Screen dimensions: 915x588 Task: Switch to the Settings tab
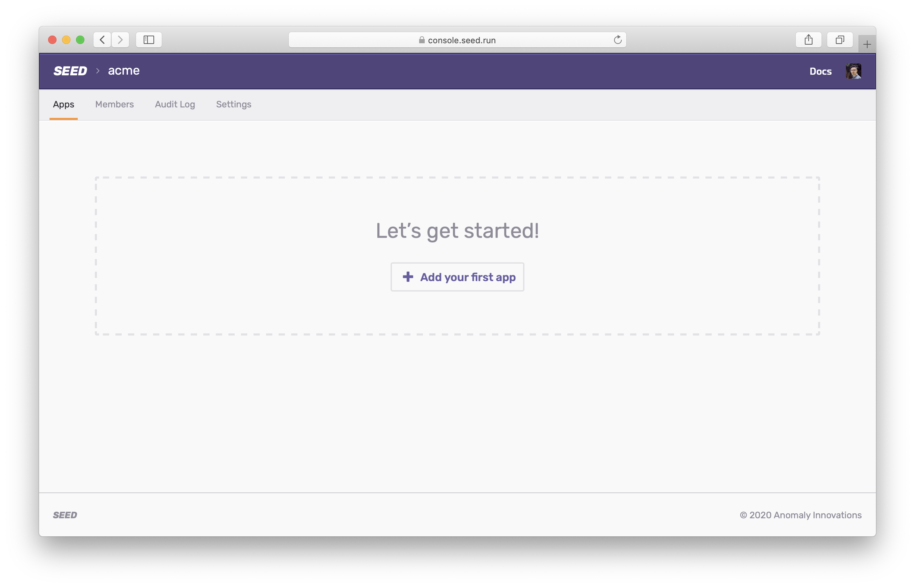click(234, 104)
